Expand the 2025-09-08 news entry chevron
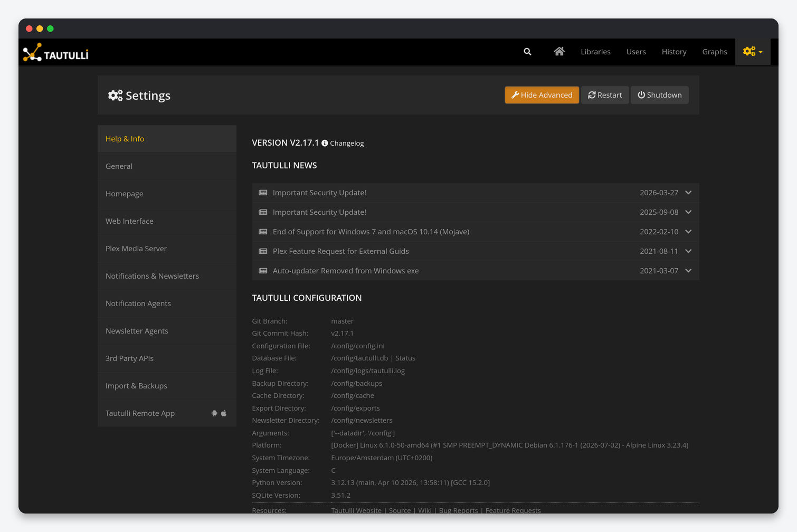The height and width of the screenshot is (532, 797). click(x=688, y=212)
